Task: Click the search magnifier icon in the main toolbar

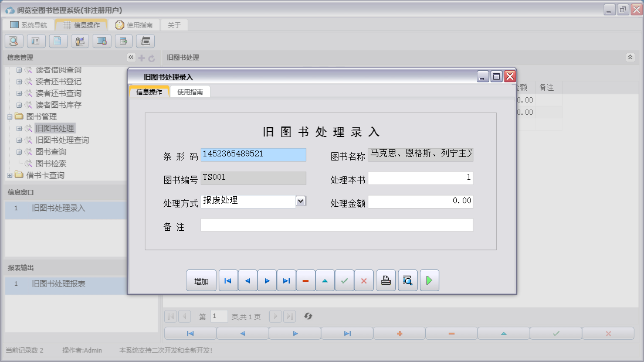Action: coord(14,41)
